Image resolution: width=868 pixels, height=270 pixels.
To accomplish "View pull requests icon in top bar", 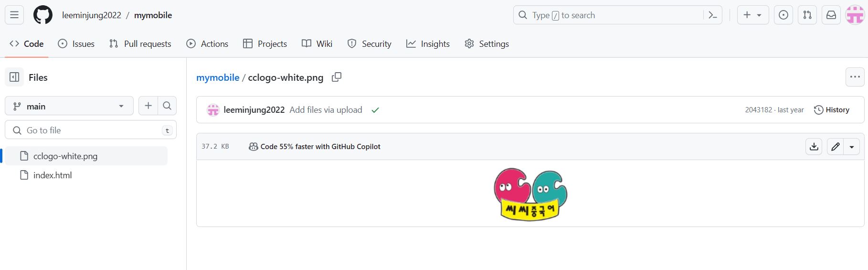I will click(x=807, y=15).
